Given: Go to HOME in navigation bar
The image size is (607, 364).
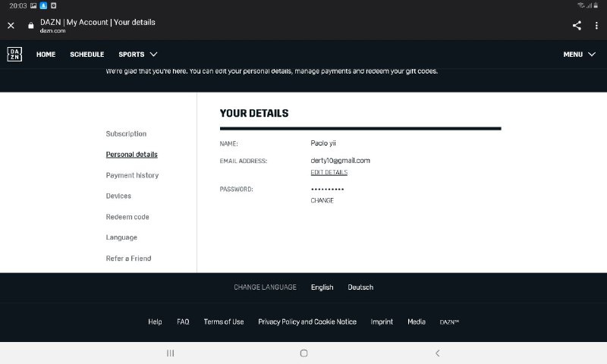Looking at the screenshot, I should (x=46, y=55).
